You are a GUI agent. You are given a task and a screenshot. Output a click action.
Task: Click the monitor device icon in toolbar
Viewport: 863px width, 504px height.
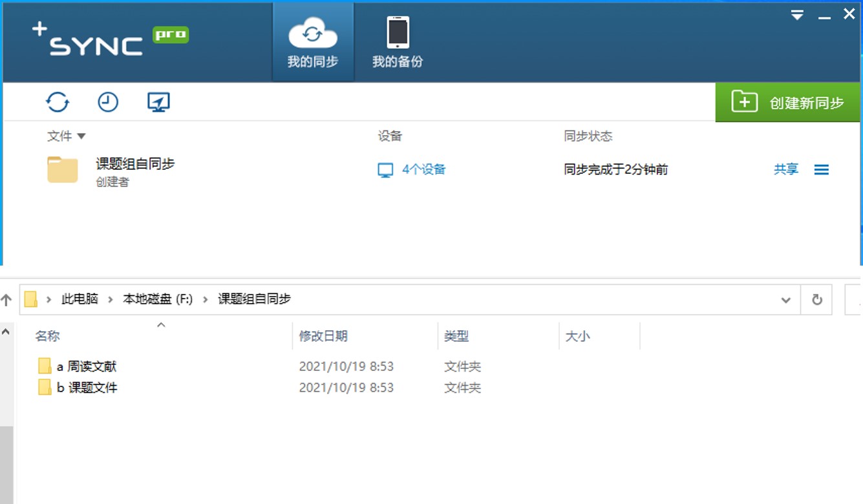[158, 102]
